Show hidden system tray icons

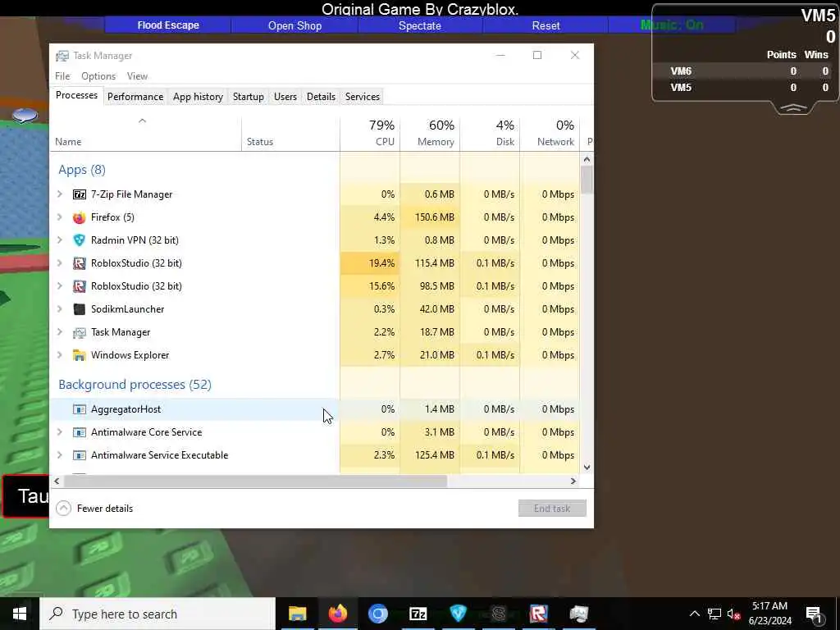tap(694, 614)
